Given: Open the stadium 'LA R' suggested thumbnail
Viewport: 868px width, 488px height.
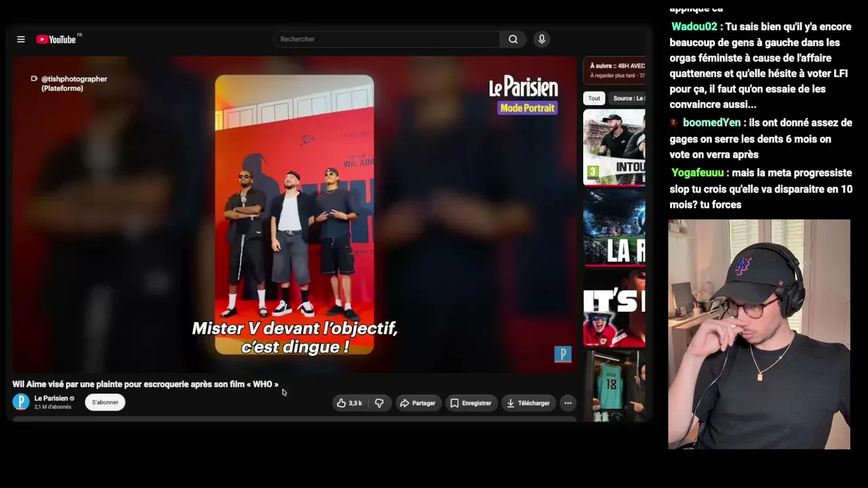Looking at the screenshot, I should click(x=614, y=228).
